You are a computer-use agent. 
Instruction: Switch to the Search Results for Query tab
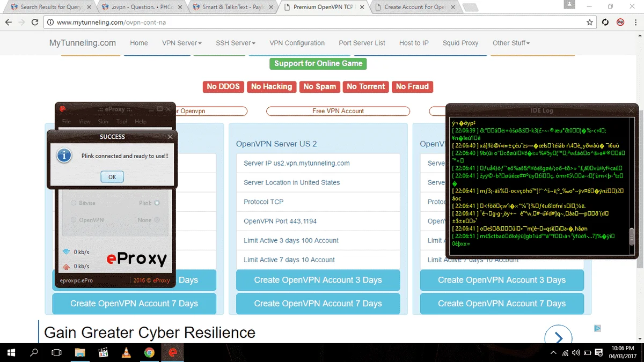point(49,7)
